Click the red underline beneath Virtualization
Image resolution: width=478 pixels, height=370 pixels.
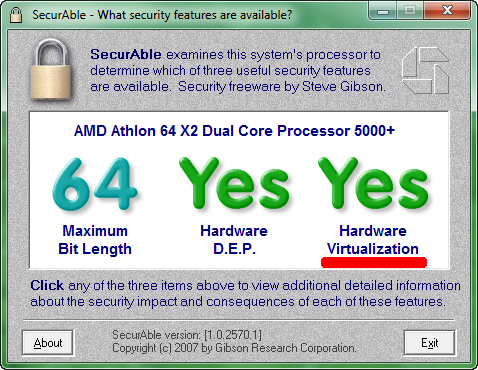tap(374, 262)
